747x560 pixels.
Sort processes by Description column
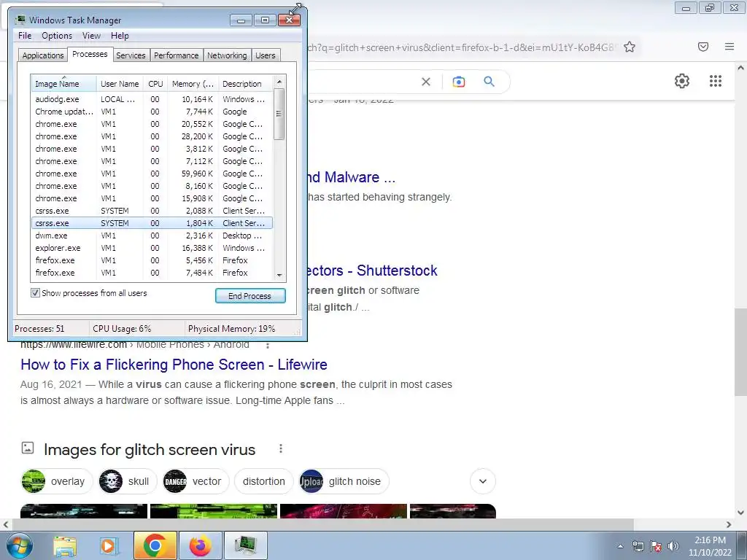[246, 84]
